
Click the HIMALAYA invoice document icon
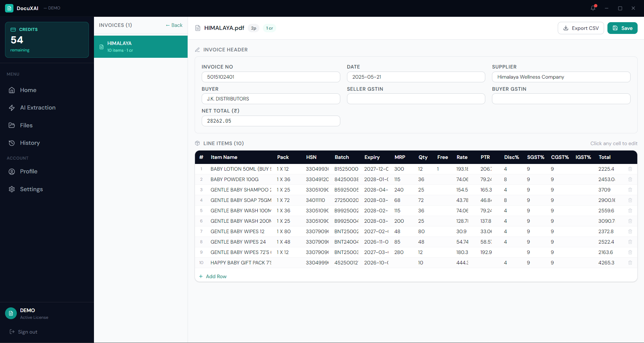click(102, 47)
